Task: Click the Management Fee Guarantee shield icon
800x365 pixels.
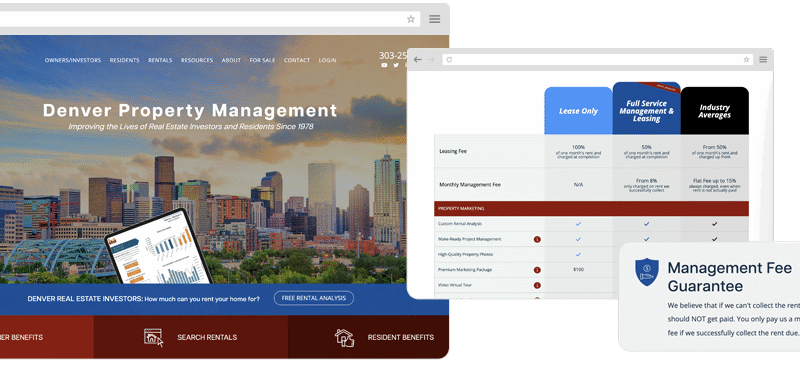Action: coord(646,272)
